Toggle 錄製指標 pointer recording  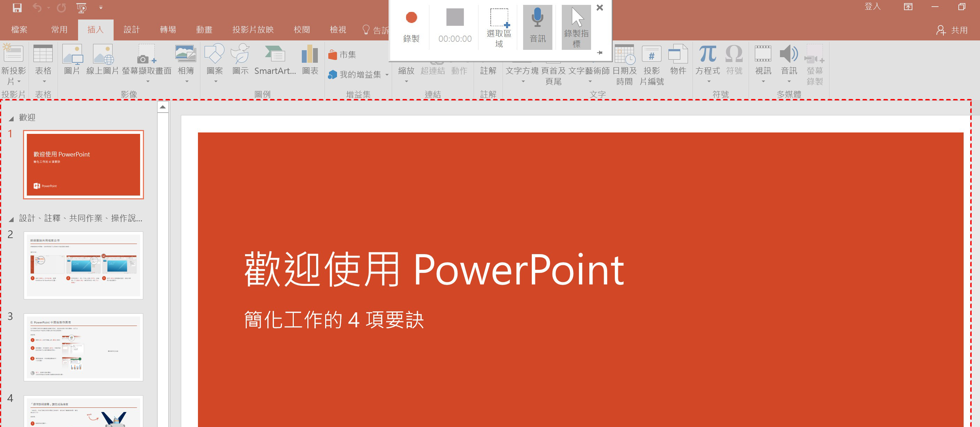pos(576,28)
